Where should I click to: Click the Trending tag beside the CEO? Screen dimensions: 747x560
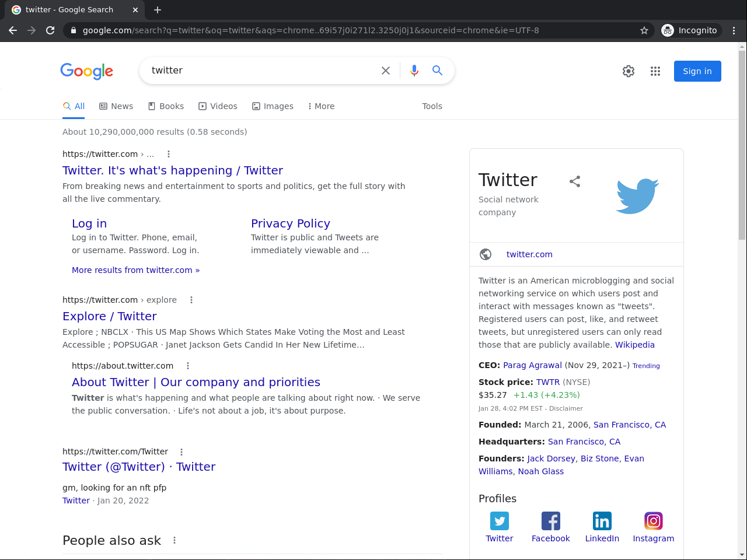coord(646,366)
